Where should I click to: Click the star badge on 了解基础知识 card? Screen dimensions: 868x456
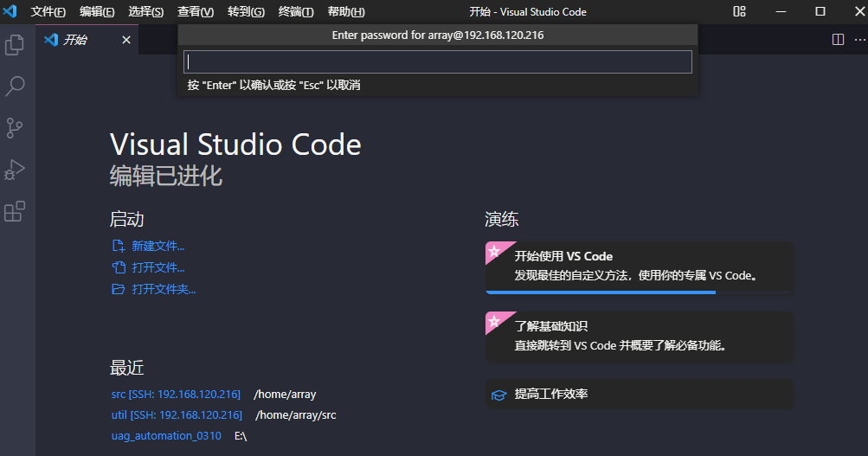(x=495, y=321)
